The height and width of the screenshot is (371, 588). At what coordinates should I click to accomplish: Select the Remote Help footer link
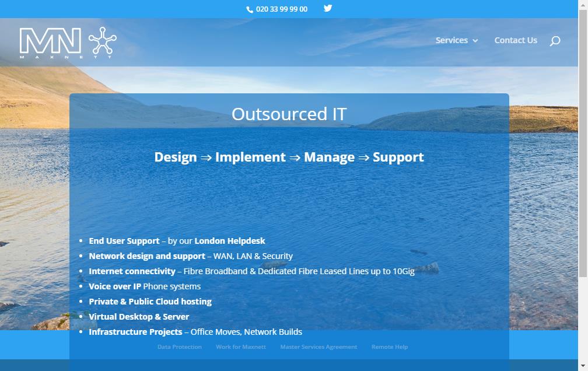pos(389,346)
